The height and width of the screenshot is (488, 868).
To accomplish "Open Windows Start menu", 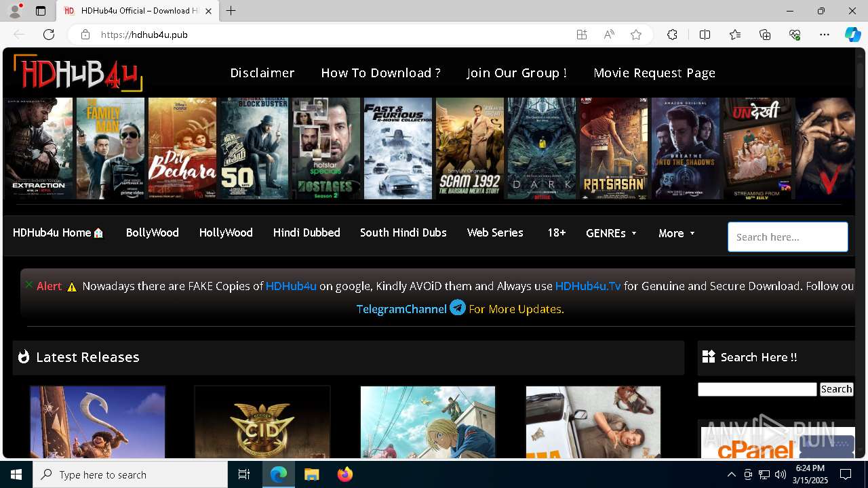I will pyautogui.click(x=16, y=474).
